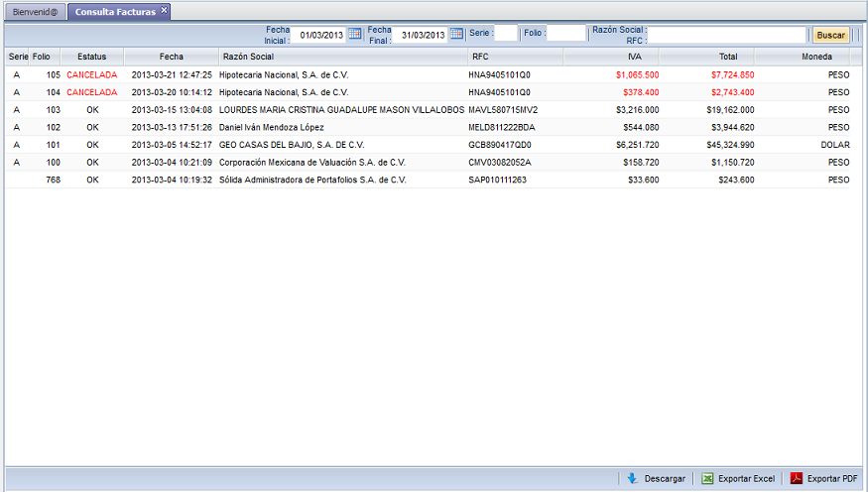Sort by the Moneda column header
The width and height of the screenshot is (868, 492).
tap(816, 57)
